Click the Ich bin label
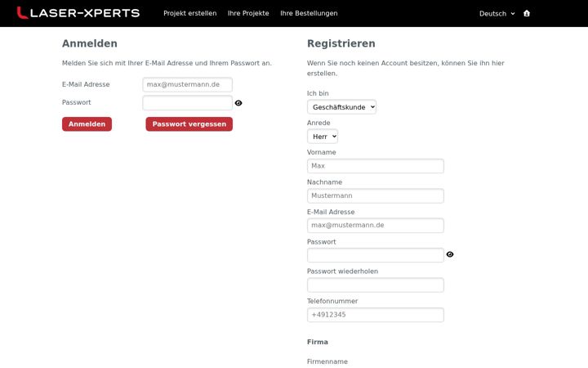The image size is (588, 368). pos(318,93)
